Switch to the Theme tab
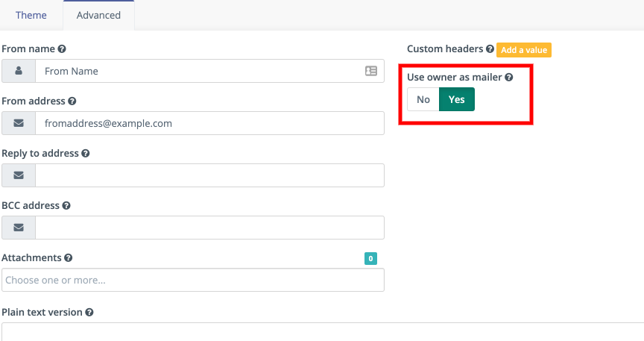Image resolution: width=644 pixels, height=341 pixels. [31, 16]
